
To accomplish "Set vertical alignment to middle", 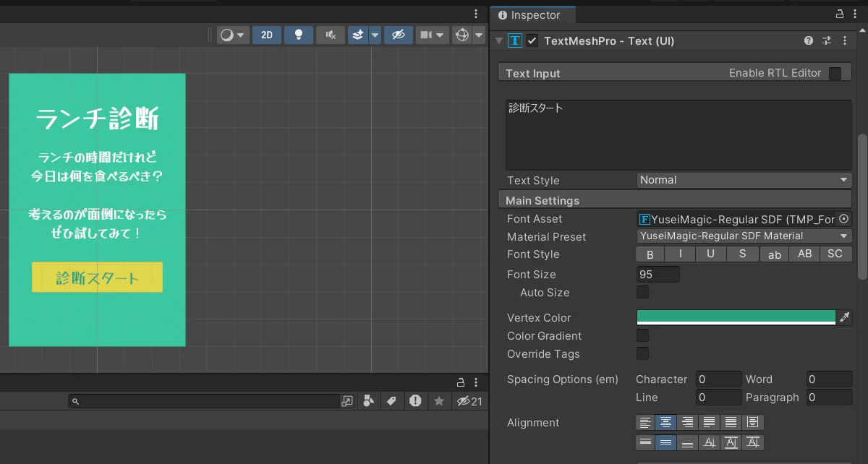I will point(666,442).
